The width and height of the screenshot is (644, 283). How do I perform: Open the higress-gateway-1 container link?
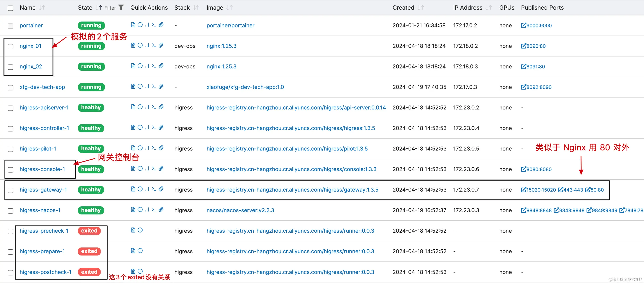point(43,190)
